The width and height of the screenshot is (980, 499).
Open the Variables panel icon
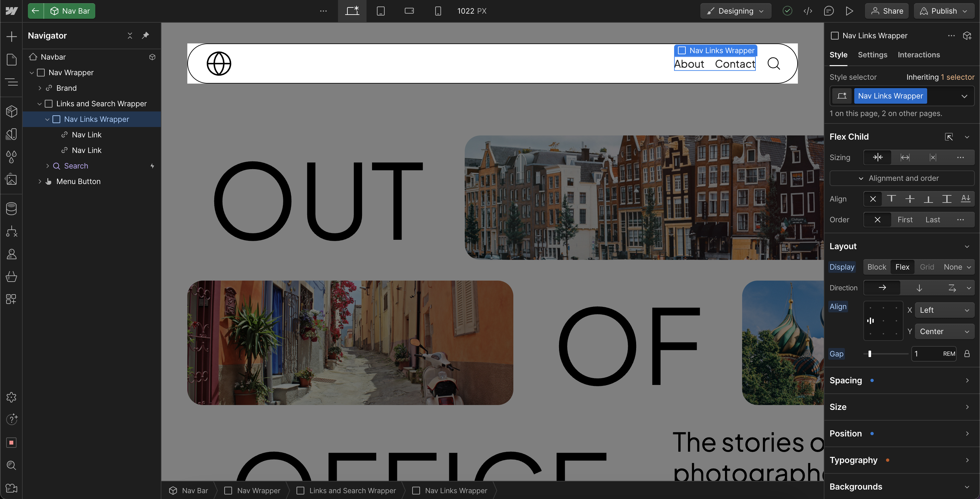pos(11,134)
